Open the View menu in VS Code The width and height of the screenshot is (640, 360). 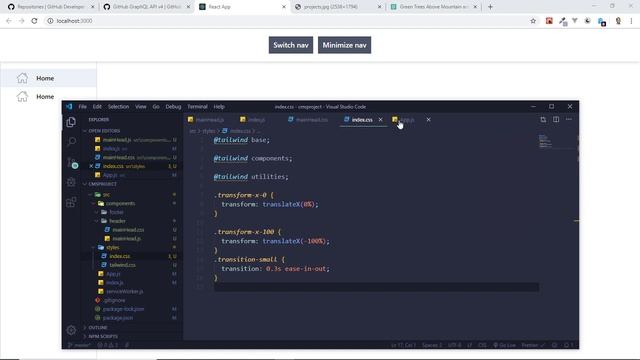pyautogui.click(x=140, y=107)
